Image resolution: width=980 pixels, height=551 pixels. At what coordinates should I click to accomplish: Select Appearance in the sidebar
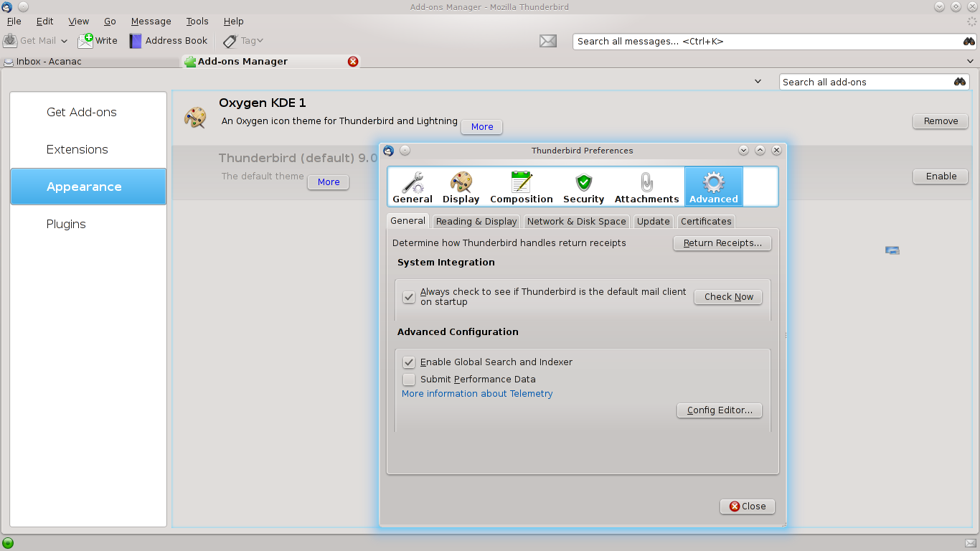click(88, 187)
